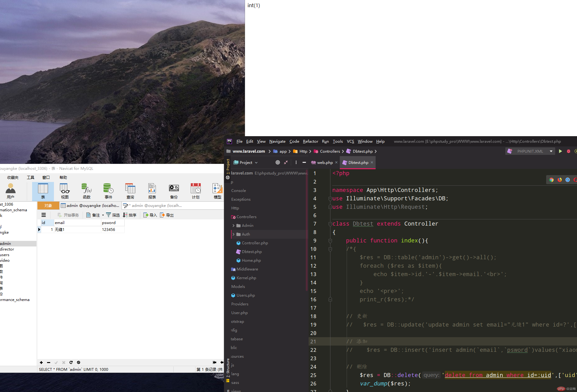Click 开始事务 (Begin Transaction) in Navicat

(x=68, y=215)
